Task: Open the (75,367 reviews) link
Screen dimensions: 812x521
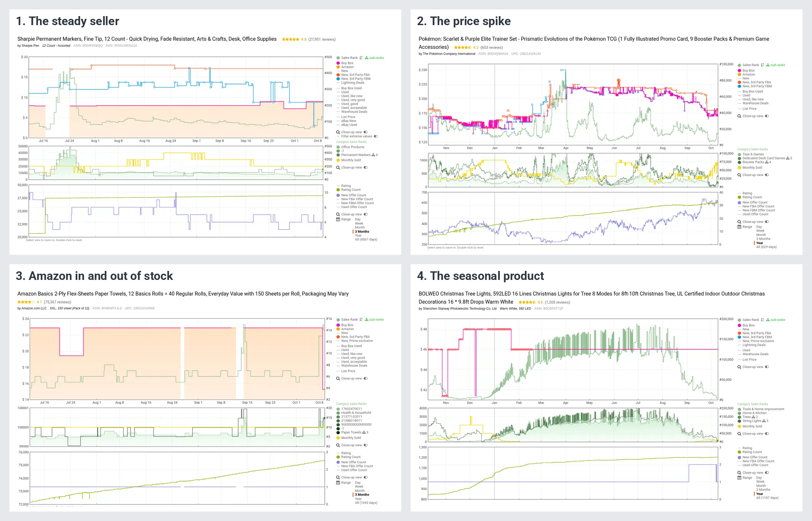Action: 58,302
